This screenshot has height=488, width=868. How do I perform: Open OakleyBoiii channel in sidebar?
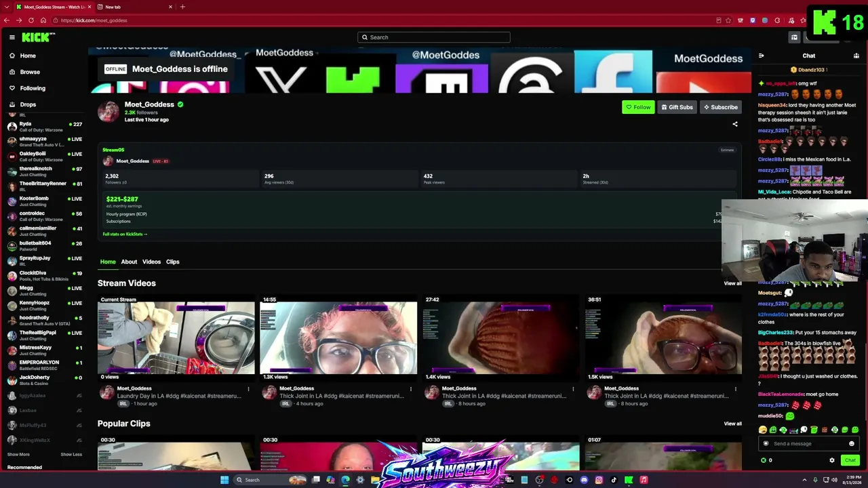[45, 156]
